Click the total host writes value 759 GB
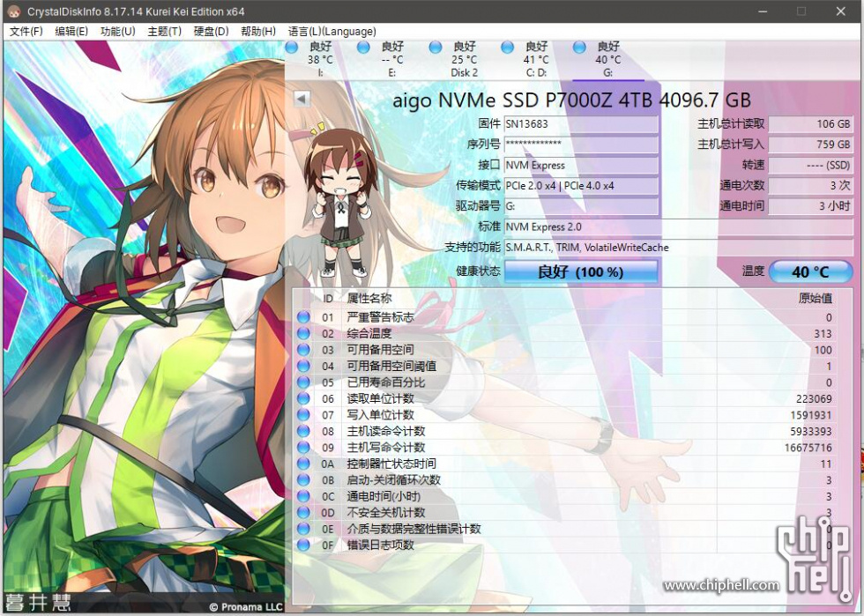The height and width of the screenshot is (616, 864). (x=810, y=145)
